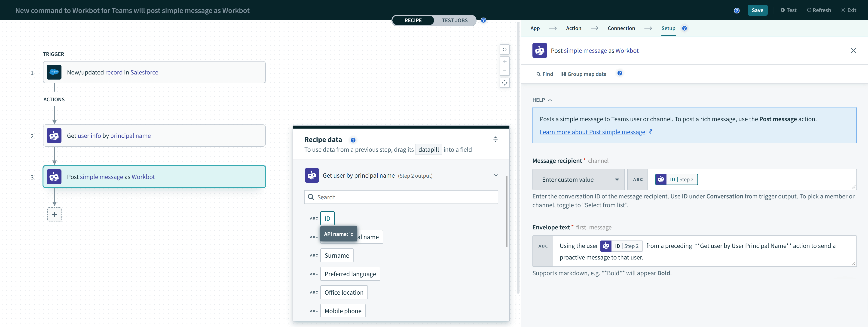This screenshot has height=327, width=868.
Task: Collapse the Get user by principal name output
Action: (x=496, y=175)
